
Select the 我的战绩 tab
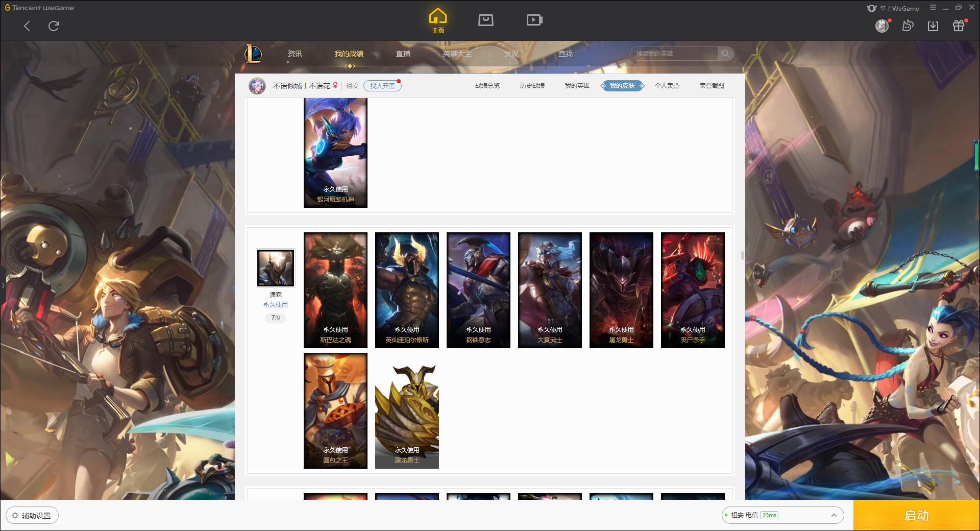[x=349, y=54]
